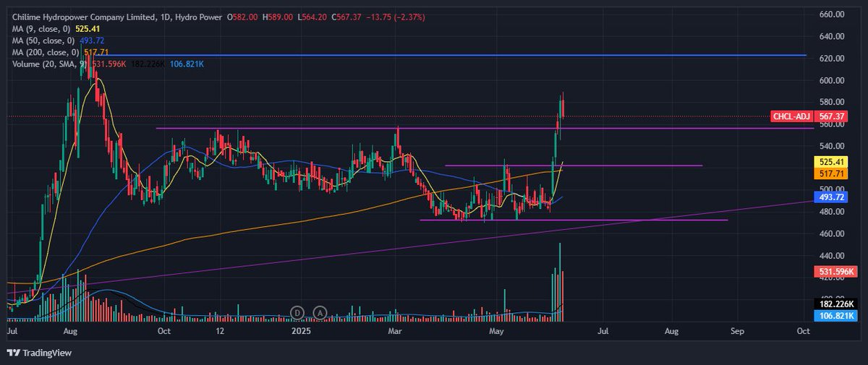Click the yellow 525.41 value in legend
Screen dimensions: 868x365
[x=89, y=29]
